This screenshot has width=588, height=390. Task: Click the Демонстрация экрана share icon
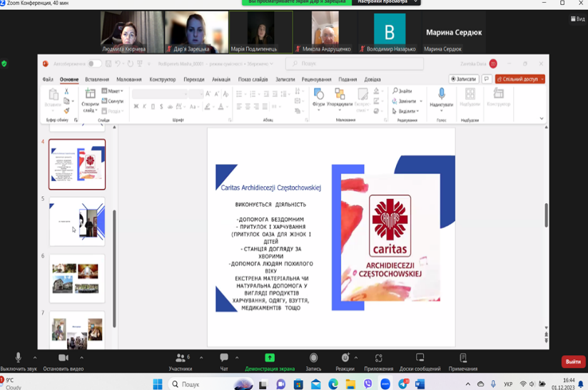pos(270,358)
